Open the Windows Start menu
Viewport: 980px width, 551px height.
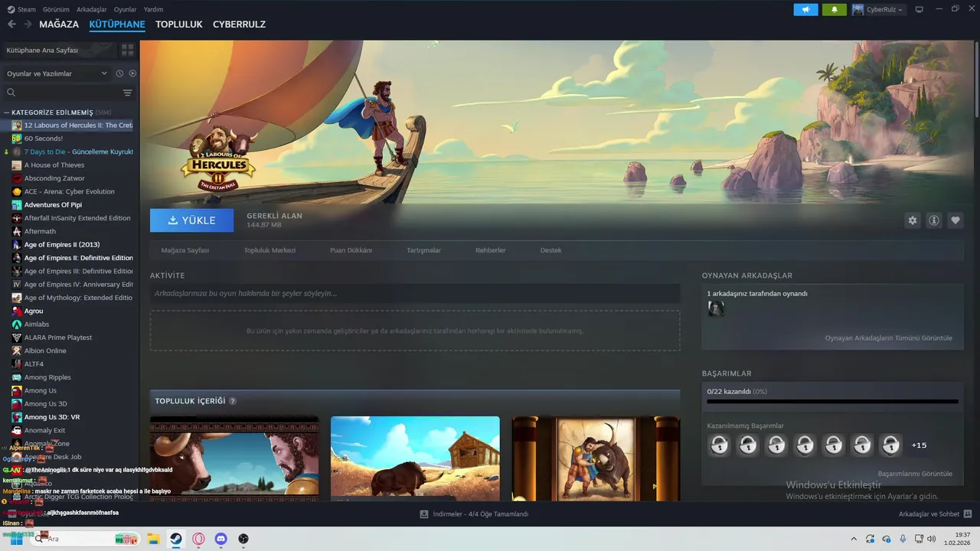16,539
